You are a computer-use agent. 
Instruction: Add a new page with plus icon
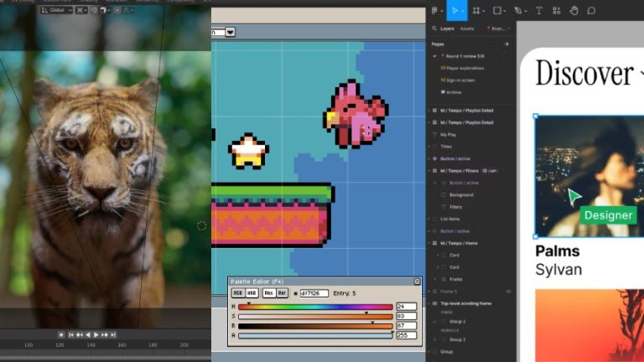coord(506,44)
